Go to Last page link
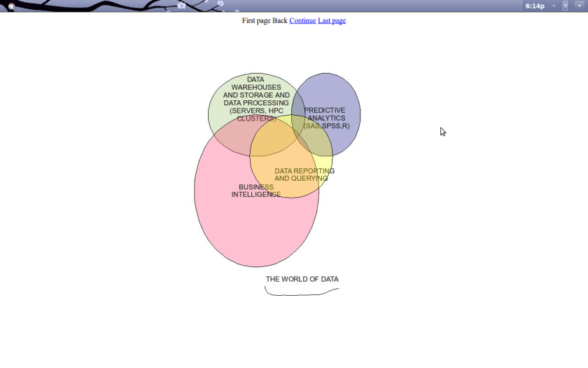This screenshot has width=588, height=368. pos(332,21)
